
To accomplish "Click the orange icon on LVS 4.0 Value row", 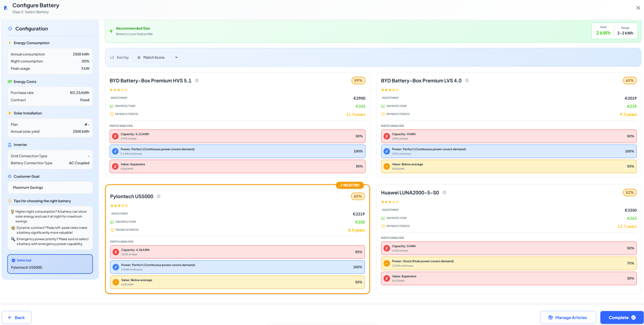I will pos(387,166).
